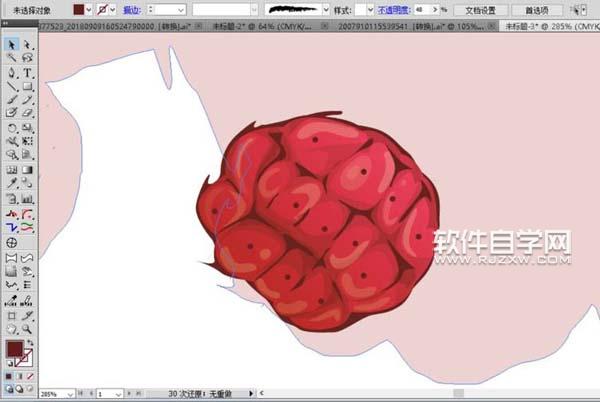Close the 未标题-2 document tab

click(x=324, y=26)
